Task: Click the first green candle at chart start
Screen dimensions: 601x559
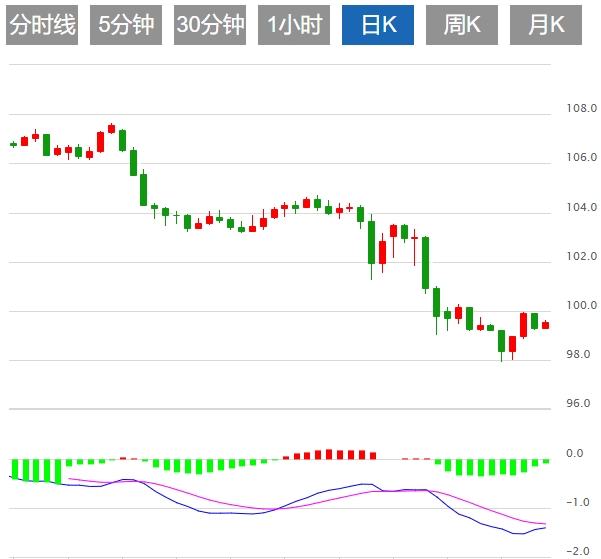Action: tap(13, 145)
